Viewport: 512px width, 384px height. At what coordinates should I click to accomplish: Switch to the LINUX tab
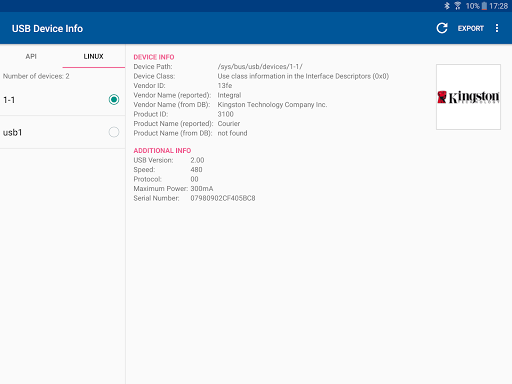[94, 56]
